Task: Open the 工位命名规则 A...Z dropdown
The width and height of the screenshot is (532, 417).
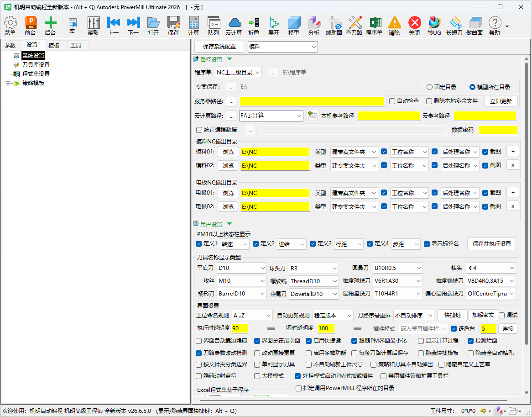Action: (x=252, y=316)
